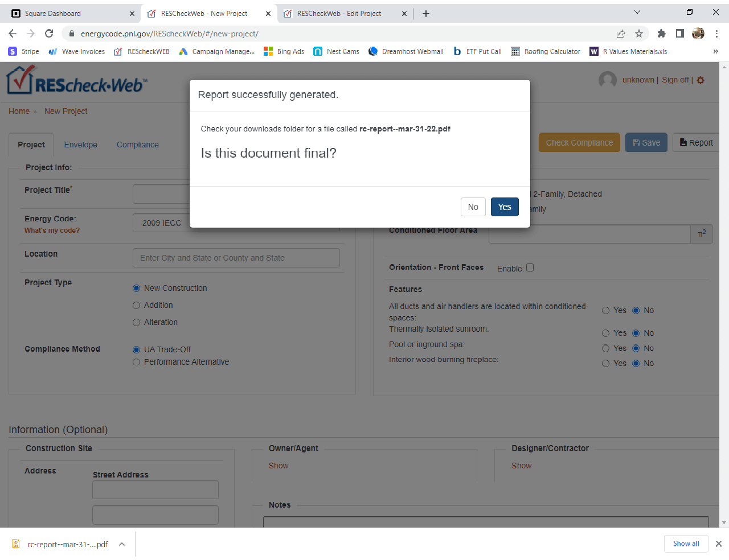Click Show all downloads button

pos(686,544)
